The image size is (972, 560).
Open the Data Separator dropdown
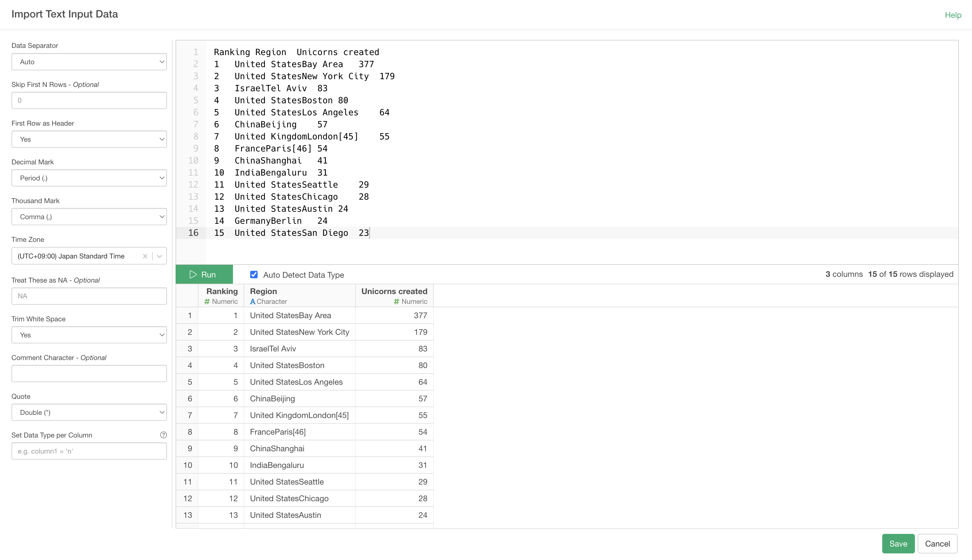click(89, 62)
